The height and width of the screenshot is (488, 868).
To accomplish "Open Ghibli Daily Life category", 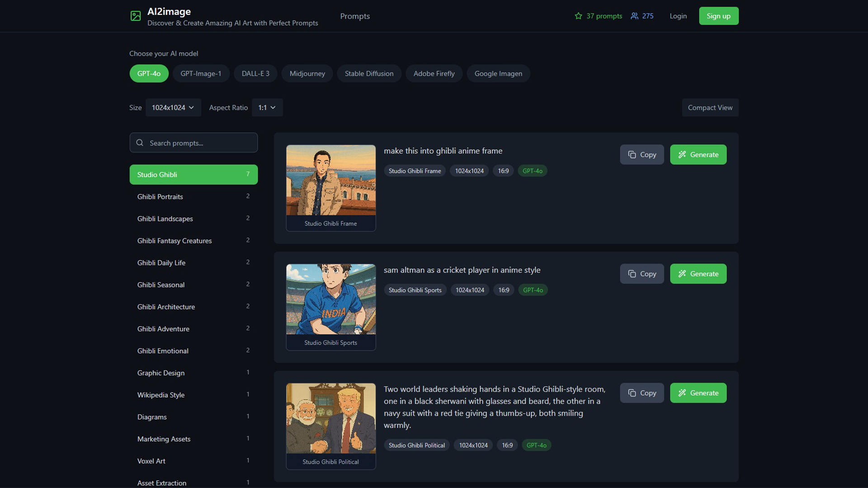I will 193,263.
